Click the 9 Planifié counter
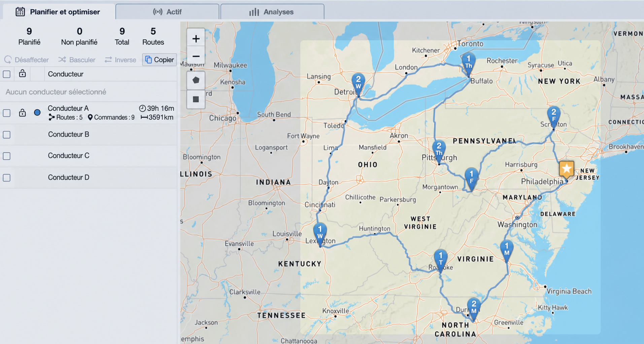The height and width of the screenshot is (344, 644). coord(29,36)
